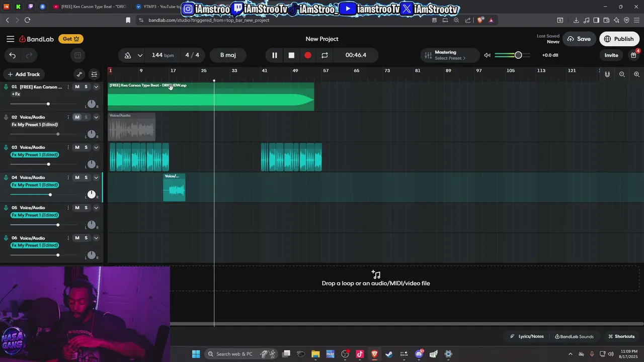
Task: Open the gift notifications icon
Action: 634,55
